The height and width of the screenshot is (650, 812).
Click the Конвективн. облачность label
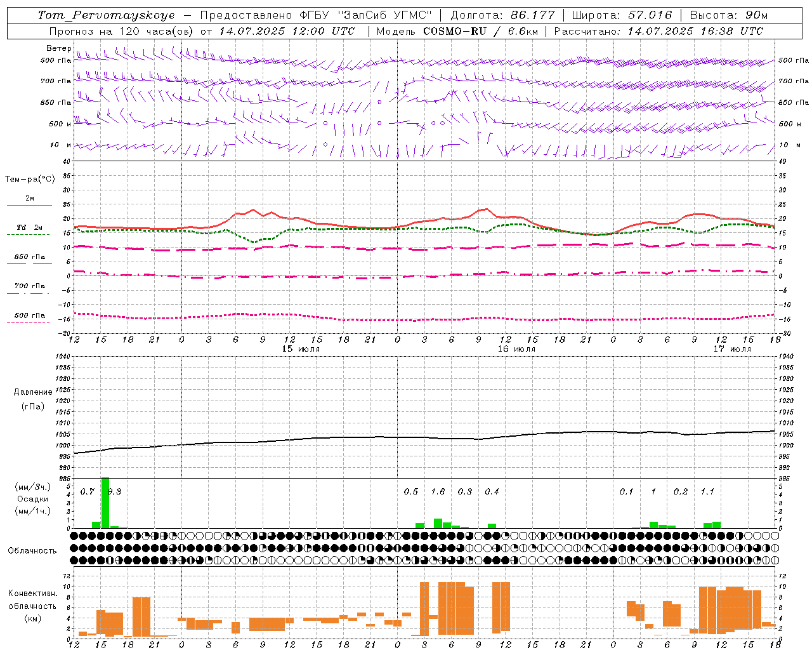coord(33,600)
